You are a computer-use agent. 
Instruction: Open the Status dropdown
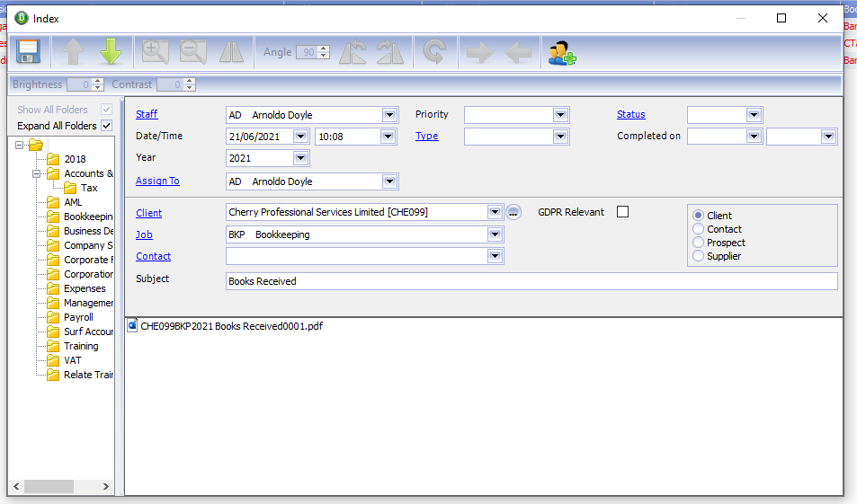pyautogui.click(x=754, y=115)
